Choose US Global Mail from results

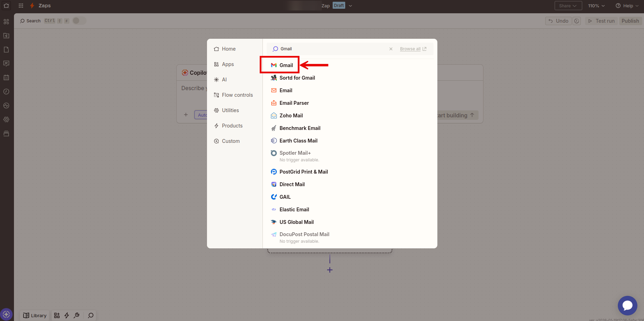coord(350,222)
